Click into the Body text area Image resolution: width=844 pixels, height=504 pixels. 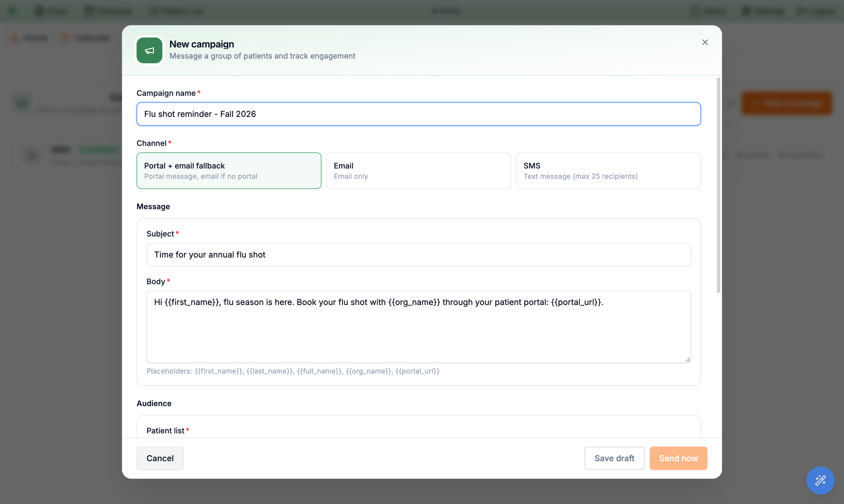418,327
